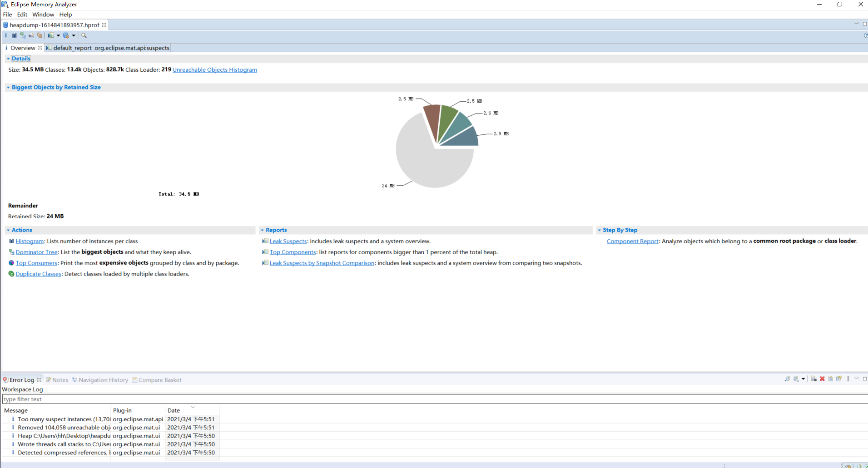The width and height of the screenshot is (868, 468).
Task: Open the dominator tree toolbar icon
Action: point(23,35)
